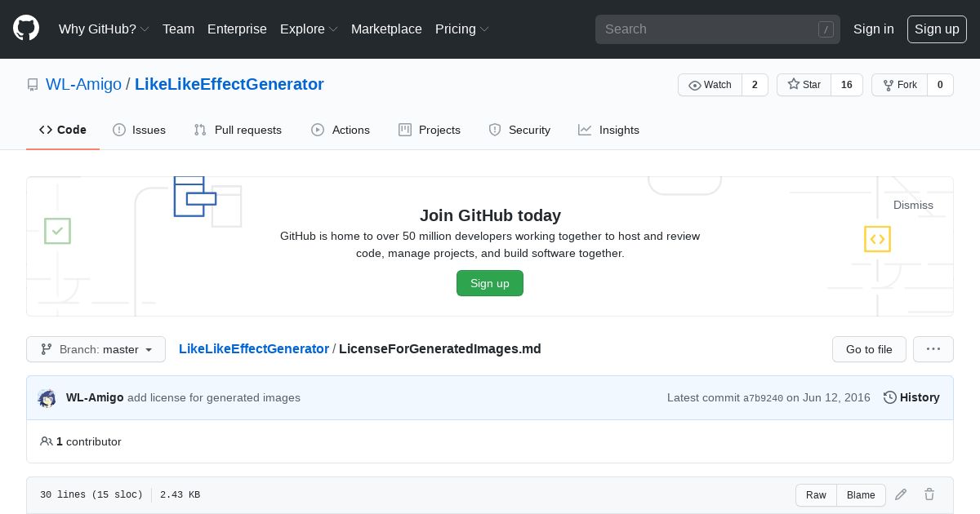Click the repository book icon
This screenshot has width=980, height=514.
(x=33, y=85)
